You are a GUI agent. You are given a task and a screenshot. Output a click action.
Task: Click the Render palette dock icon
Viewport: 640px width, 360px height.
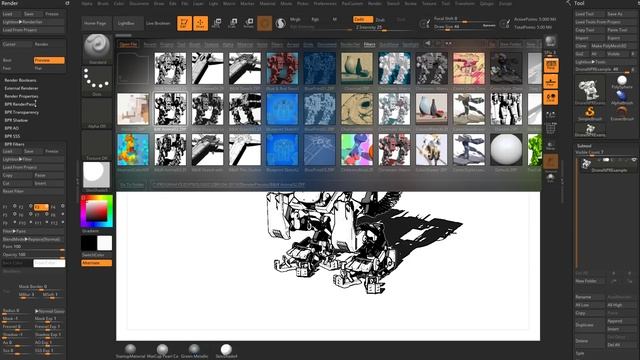(67, 3)
